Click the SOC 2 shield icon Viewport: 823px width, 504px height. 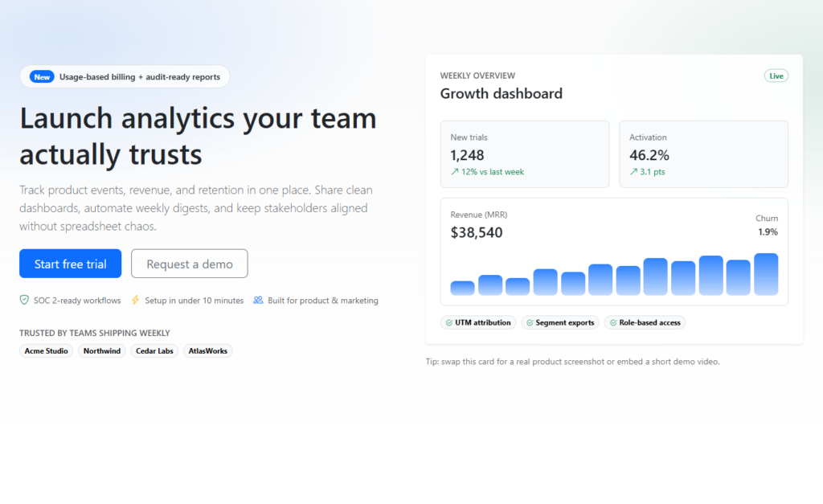click(25, 301)
